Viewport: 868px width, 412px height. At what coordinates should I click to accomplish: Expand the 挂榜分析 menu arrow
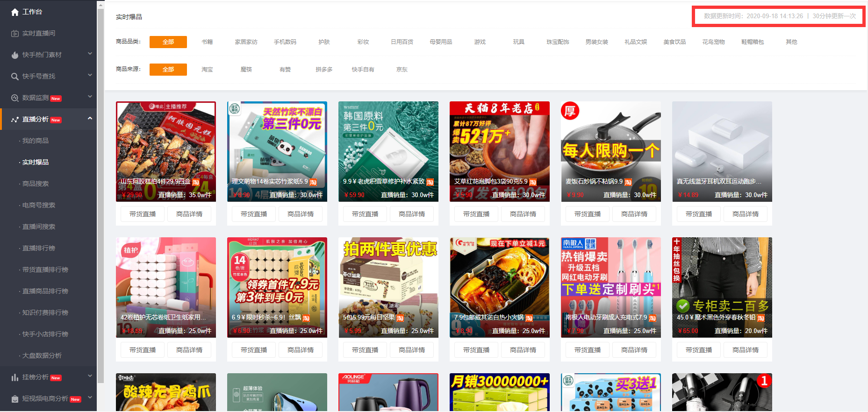coord(90,376)
